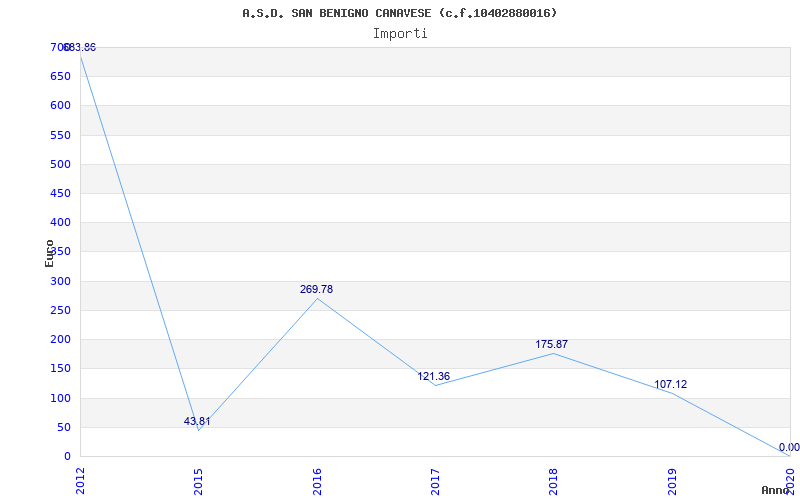800x500 pixels.
Task: Click the 2018 x-axis label
Action: point(554,481)
